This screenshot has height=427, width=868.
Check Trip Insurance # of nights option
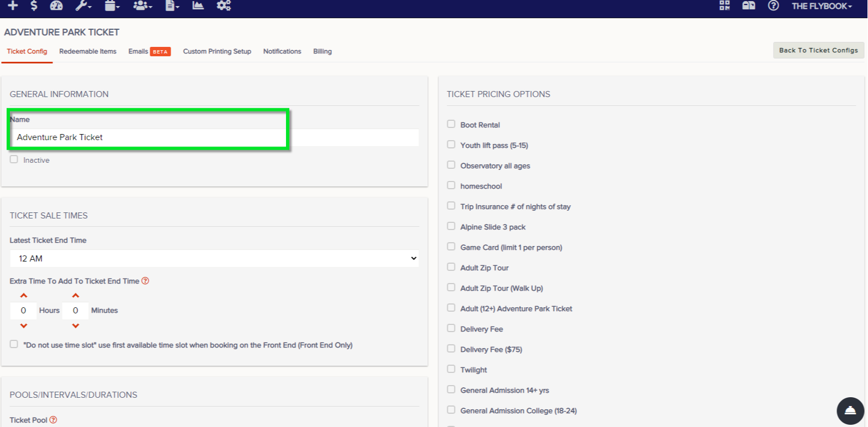point(451,206)
